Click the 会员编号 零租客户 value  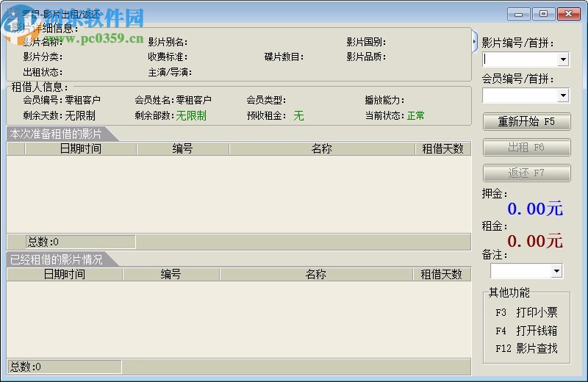[x=83, y=100]
